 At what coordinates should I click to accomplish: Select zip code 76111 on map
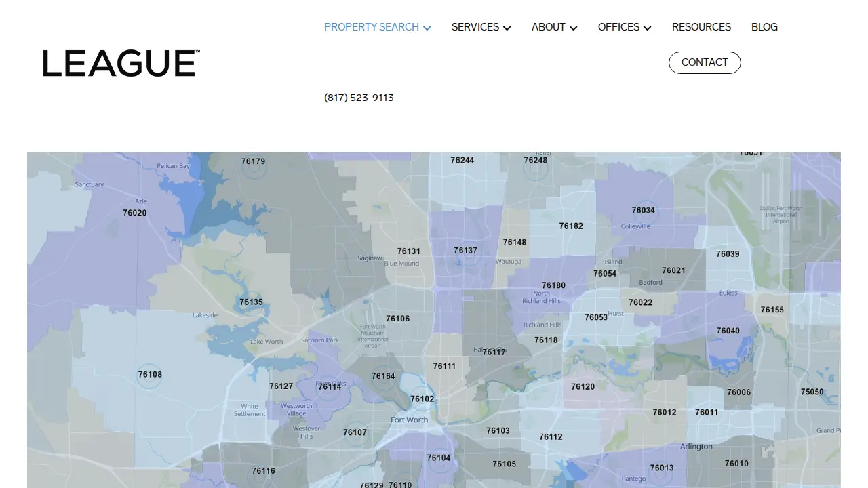444,366
